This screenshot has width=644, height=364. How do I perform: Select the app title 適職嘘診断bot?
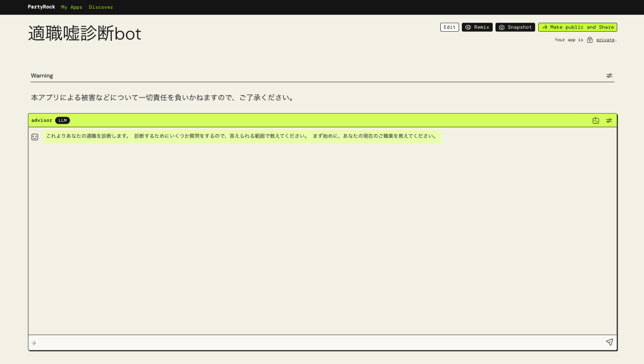pos(85,34)
